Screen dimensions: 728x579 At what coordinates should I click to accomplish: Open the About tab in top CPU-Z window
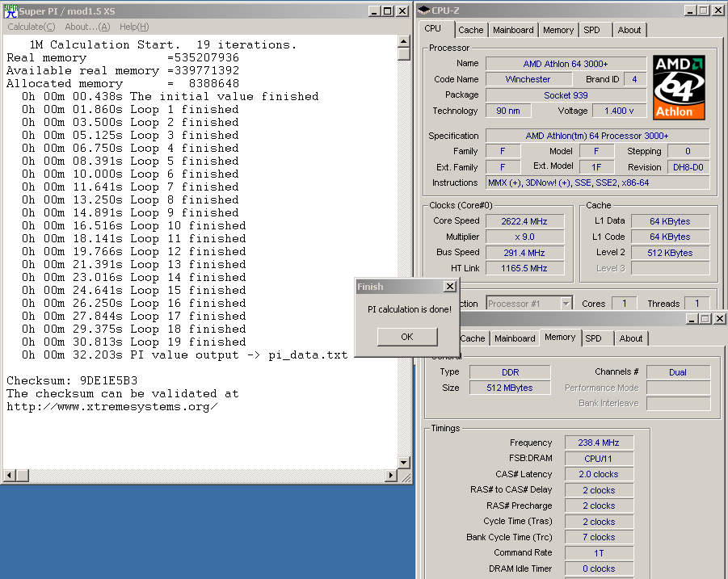629,30
